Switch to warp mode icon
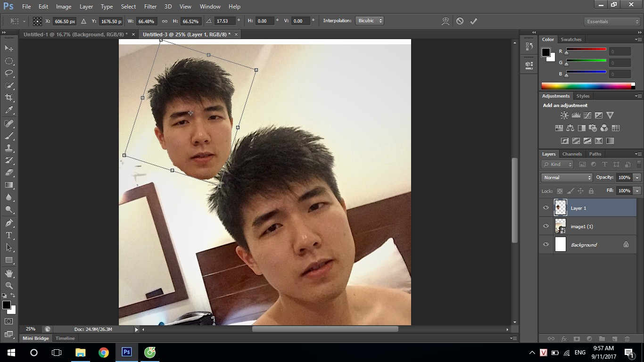This screenshot has width=644, height=362. coord(446,21)
